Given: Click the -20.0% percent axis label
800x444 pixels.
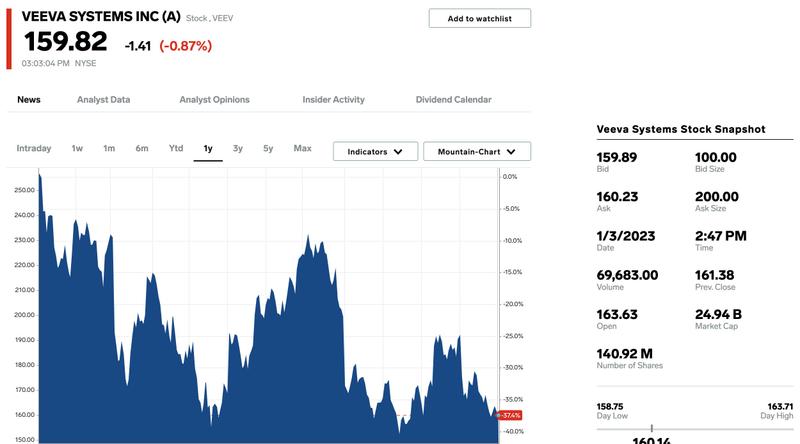Looking at the screenshot, I should click(512, 304).
